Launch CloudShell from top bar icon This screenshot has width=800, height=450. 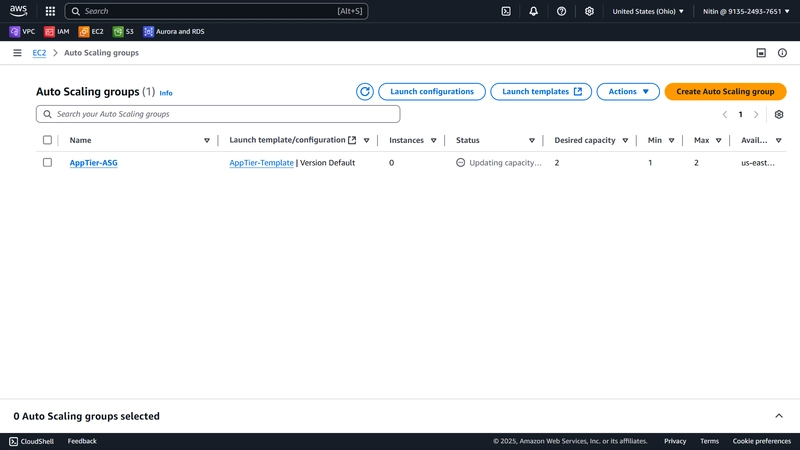pos(506,11)
